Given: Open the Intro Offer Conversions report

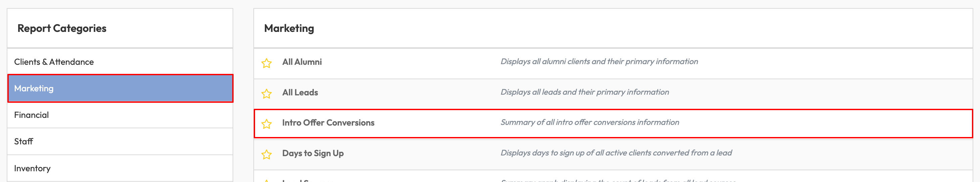Looking at the screenshot, I should 328,123.
